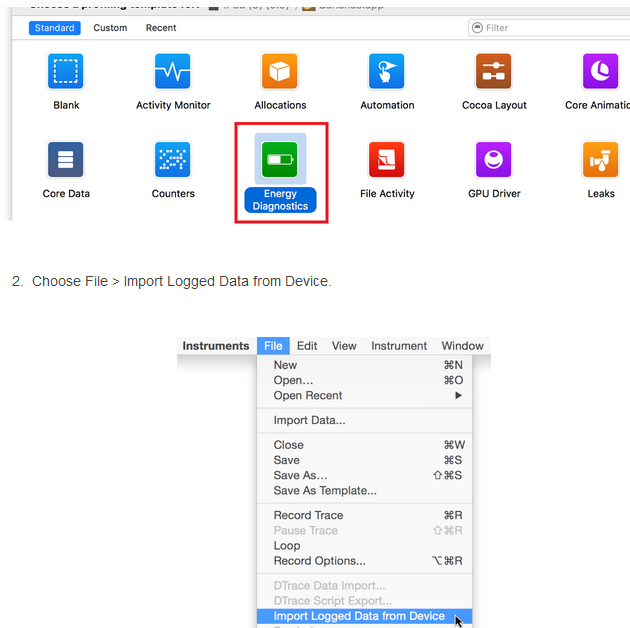Choose Import Data... menu entry
Viewport: 630px width, 628px height.
click(364, 420)
